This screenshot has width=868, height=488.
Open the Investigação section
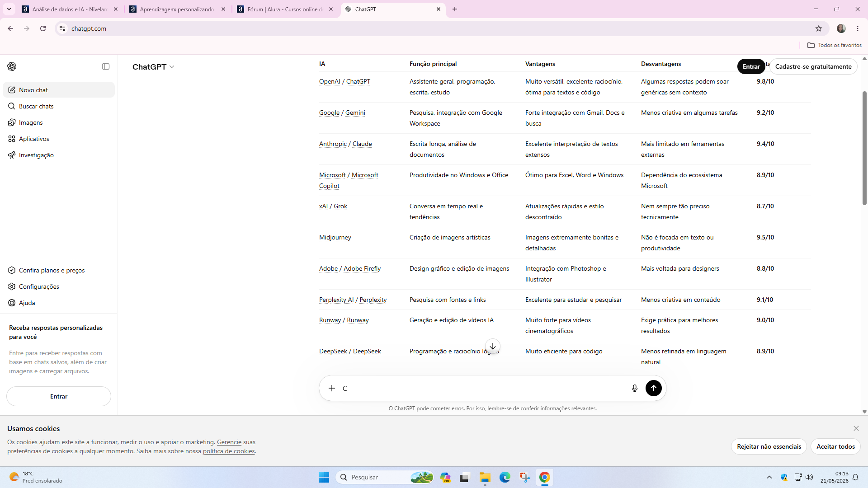pyautogui.click(x=59, y=155)
